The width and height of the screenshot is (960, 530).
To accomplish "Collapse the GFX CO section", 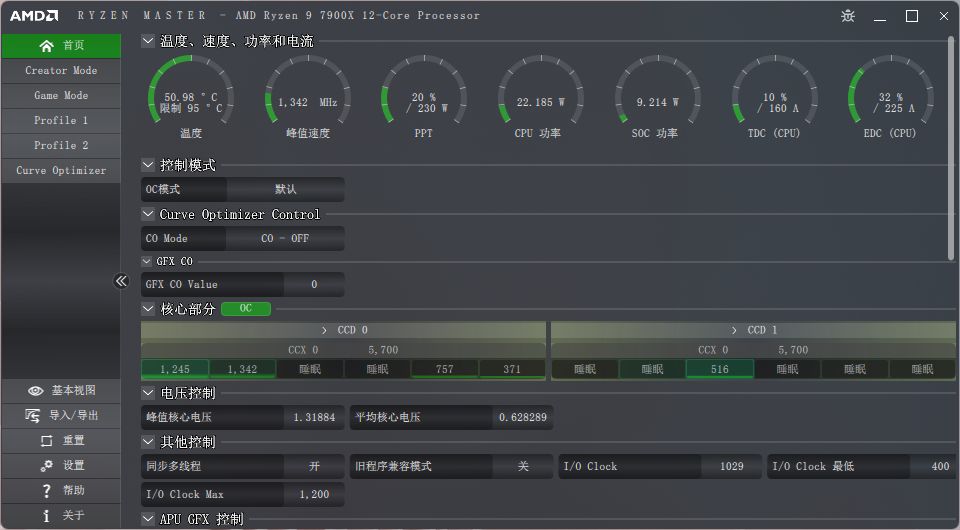I will coord(146,261).
